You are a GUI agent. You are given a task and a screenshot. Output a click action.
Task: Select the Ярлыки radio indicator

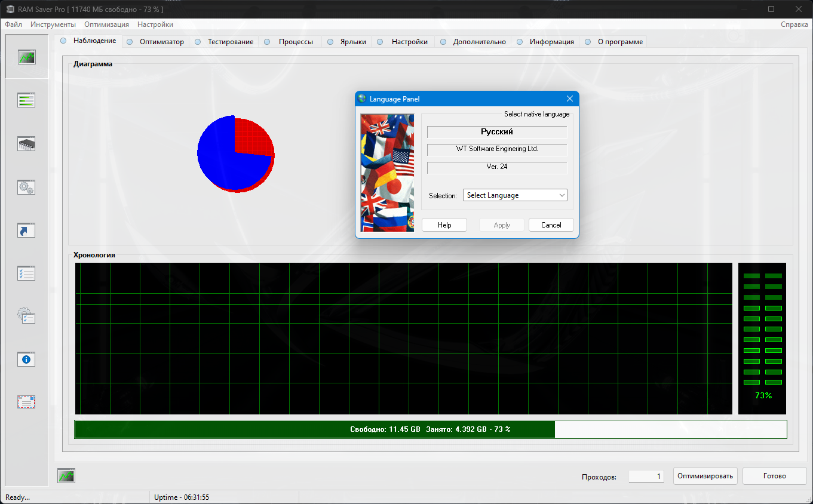[x=330, y=42]
